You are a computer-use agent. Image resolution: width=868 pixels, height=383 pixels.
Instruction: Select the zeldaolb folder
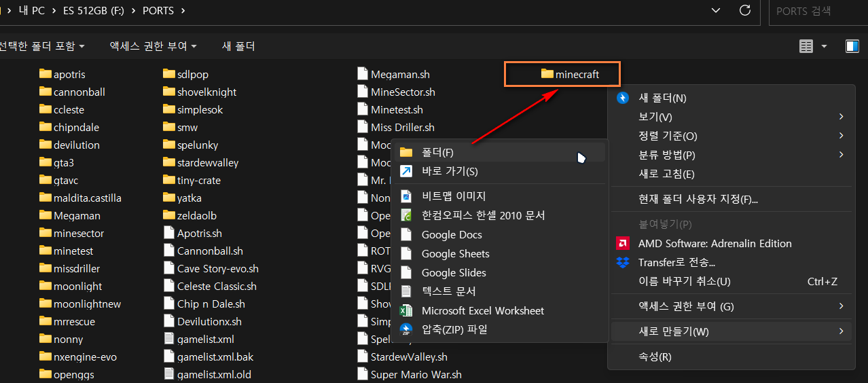click(x=189, y=215)
